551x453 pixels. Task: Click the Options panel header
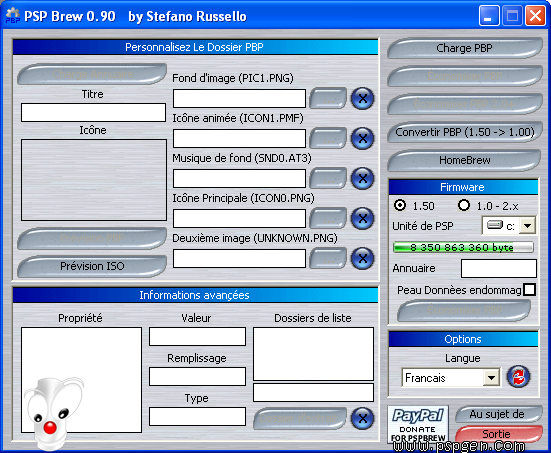pos(463,339)
